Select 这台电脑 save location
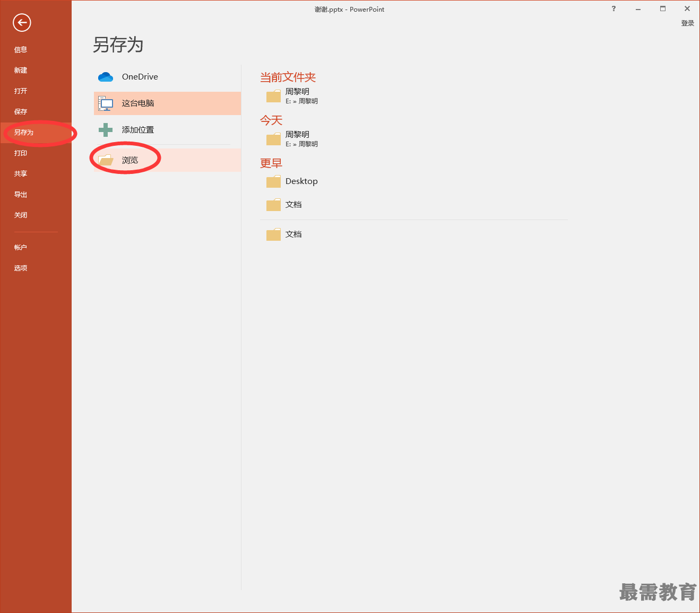This screenshot has width=700, height=613. point(167,103)
